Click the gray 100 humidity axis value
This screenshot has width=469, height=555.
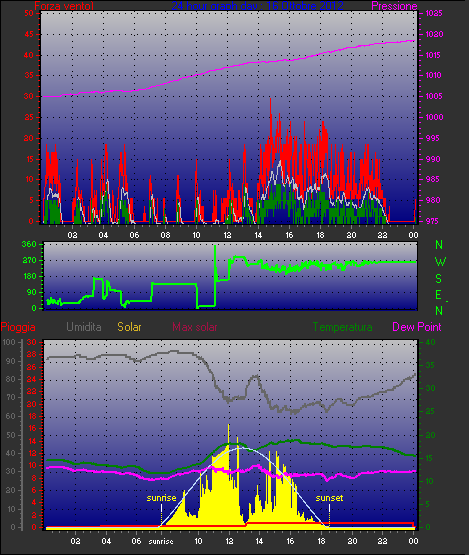[9, 342]
